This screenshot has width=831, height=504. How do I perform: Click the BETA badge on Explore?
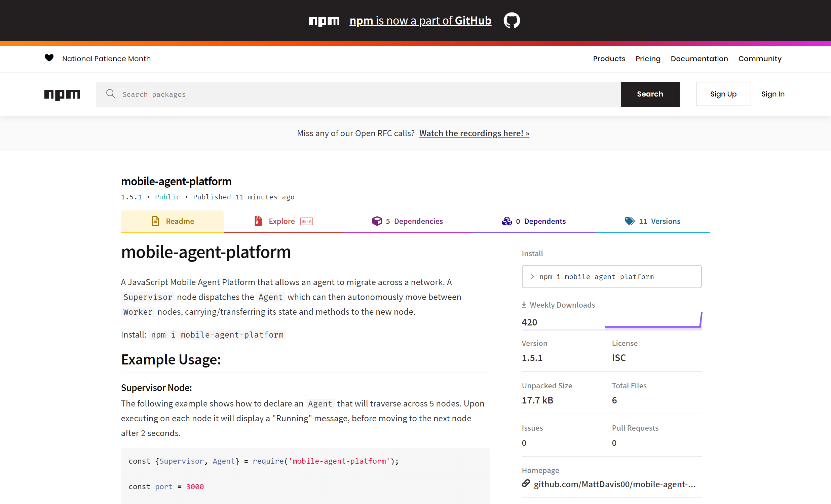(x=306, y=222)
